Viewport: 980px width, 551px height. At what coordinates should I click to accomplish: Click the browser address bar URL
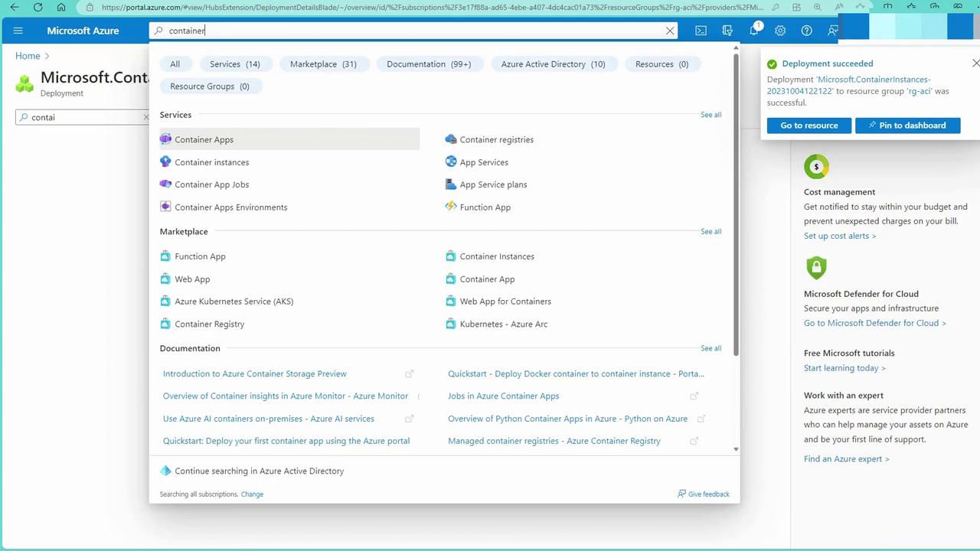point(433,7)
